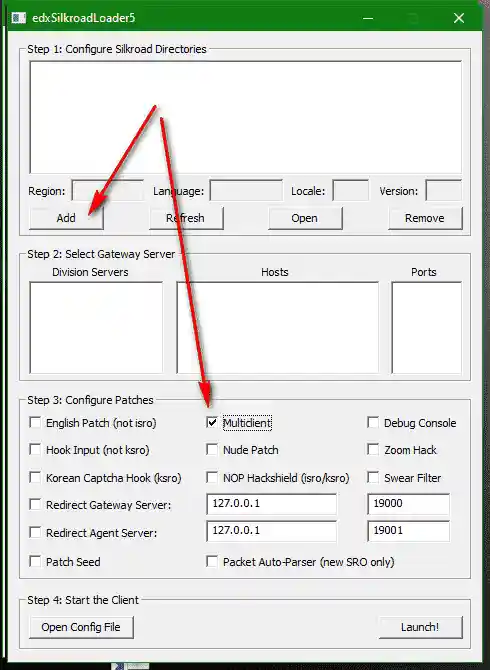Viewport: 490px width, 670px height.
Task: Click Gateway Server IP field 127.0.0.1
Action: coord(271,504)
